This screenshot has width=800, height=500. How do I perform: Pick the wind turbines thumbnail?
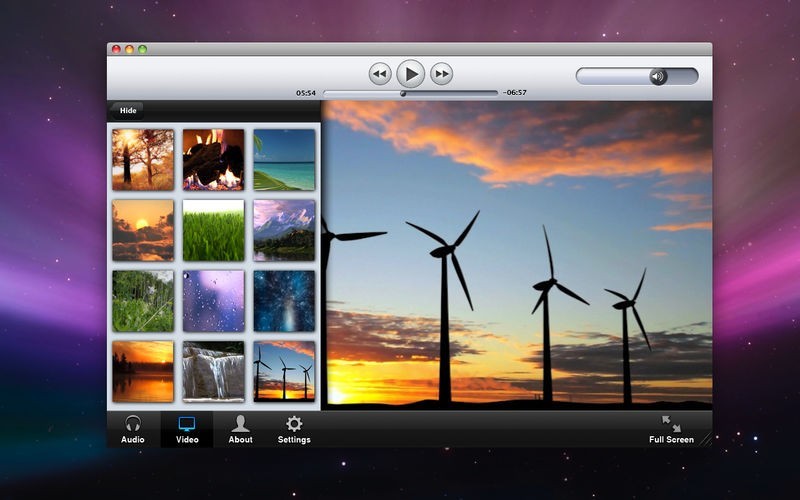pos(284,371)
